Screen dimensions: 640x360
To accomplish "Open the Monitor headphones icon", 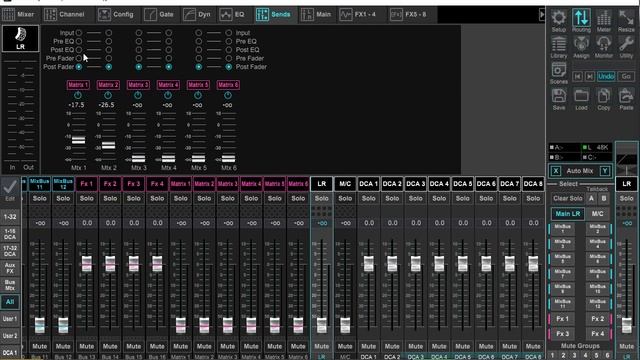I will tap(604, 44).
